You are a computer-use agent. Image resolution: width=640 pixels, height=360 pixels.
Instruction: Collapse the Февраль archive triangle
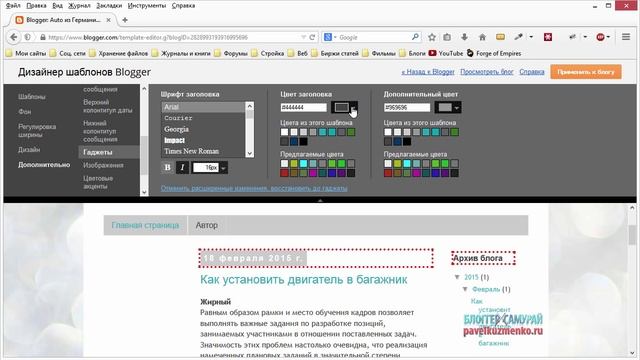(465, 289)
